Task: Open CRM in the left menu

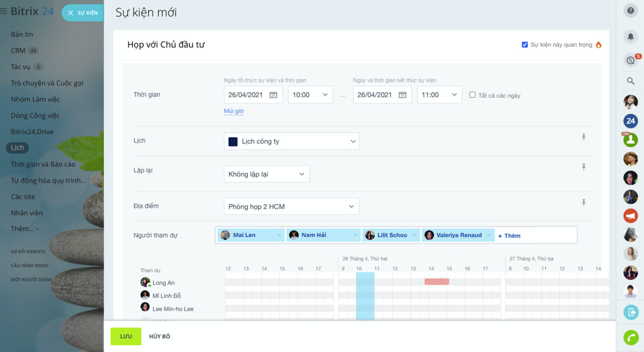Action: [x=18, y=51]
